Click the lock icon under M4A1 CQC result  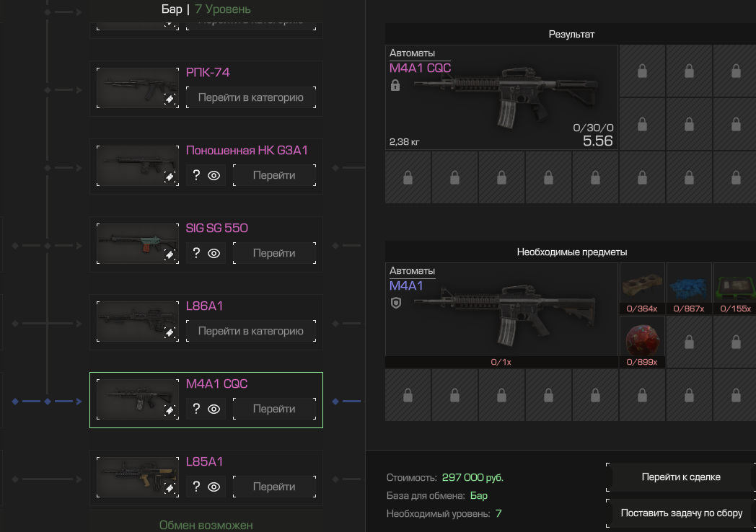pos(395,85)
